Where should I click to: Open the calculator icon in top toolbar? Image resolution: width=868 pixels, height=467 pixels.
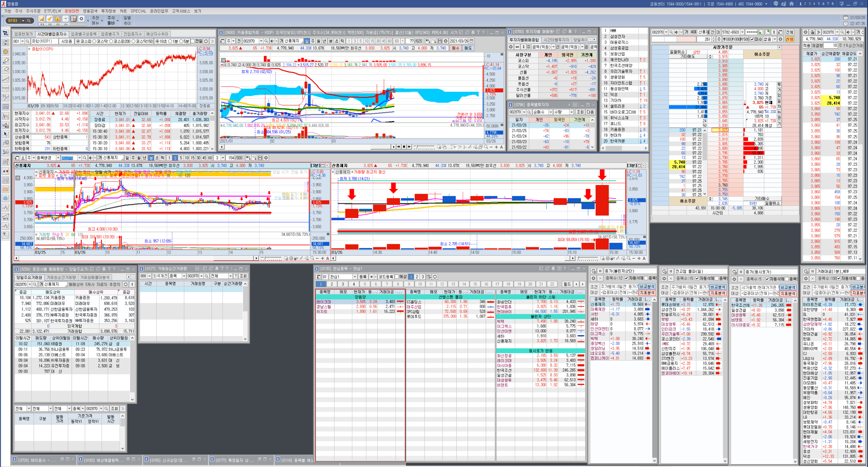click(73, 19)
